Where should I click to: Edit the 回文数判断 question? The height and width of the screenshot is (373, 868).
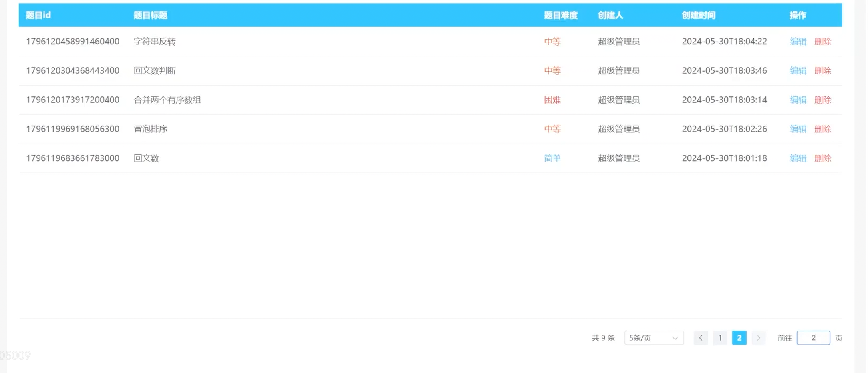tap(798, 70)
